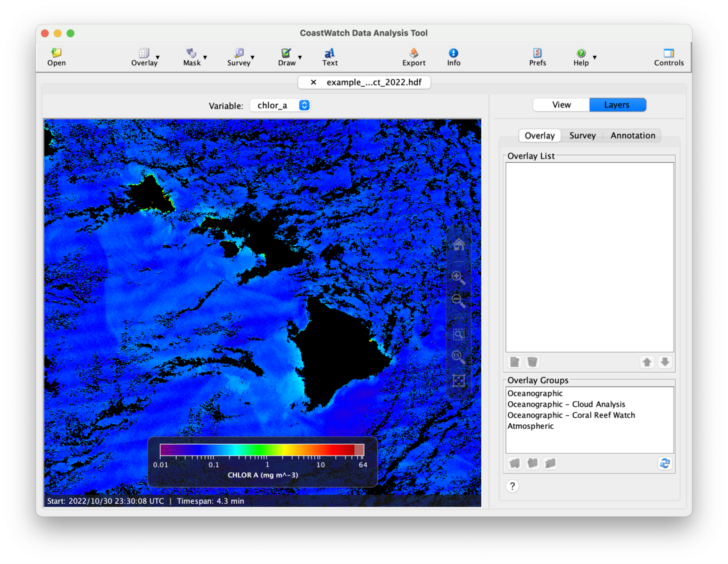This screenshot has width=728, height=564.
Task: Select Oceanographic - Coral Reef Watch group
Action: [571, 415]
